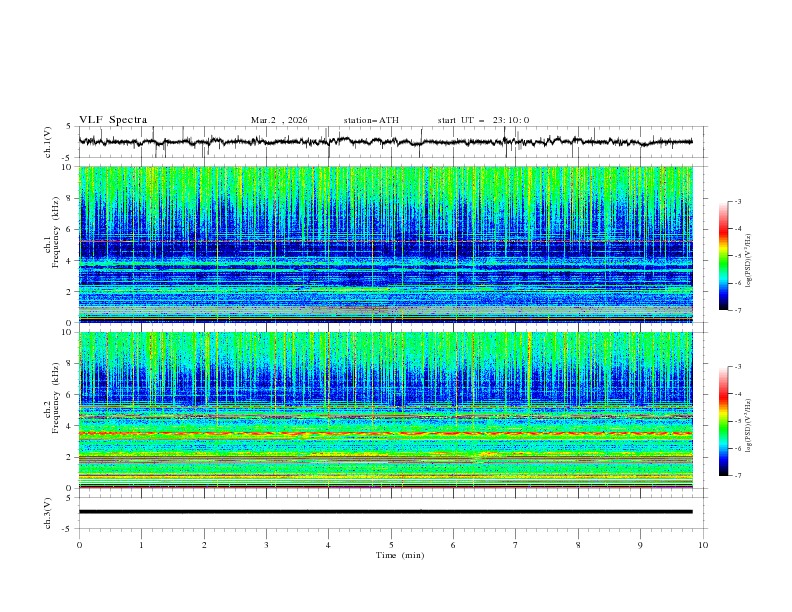
Task: Click the ch.1 voltage waveform trace
Action: pos(385,142)
